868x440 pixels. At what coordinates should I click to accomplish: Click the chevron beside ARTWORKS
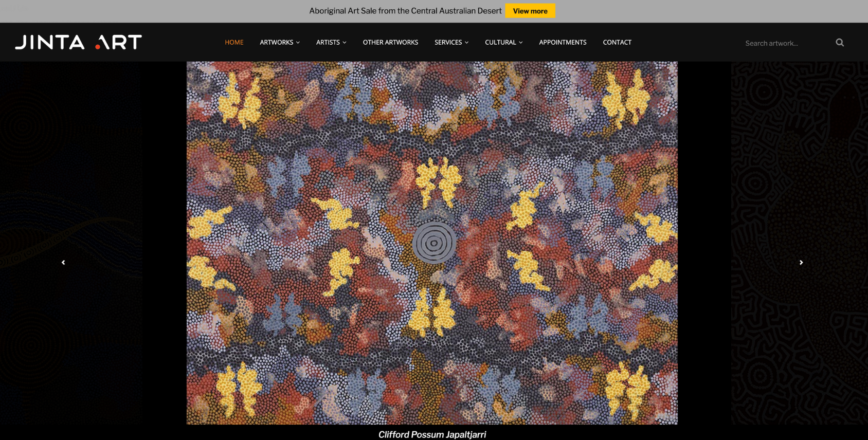pos(298,43)
